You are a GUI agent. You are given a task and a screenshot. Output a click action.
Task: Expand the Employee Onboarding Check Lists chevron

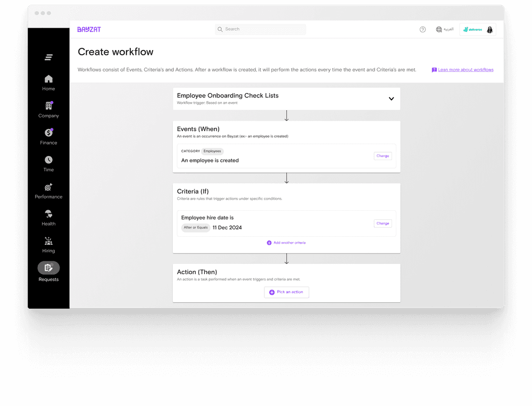tap(391, 99)
